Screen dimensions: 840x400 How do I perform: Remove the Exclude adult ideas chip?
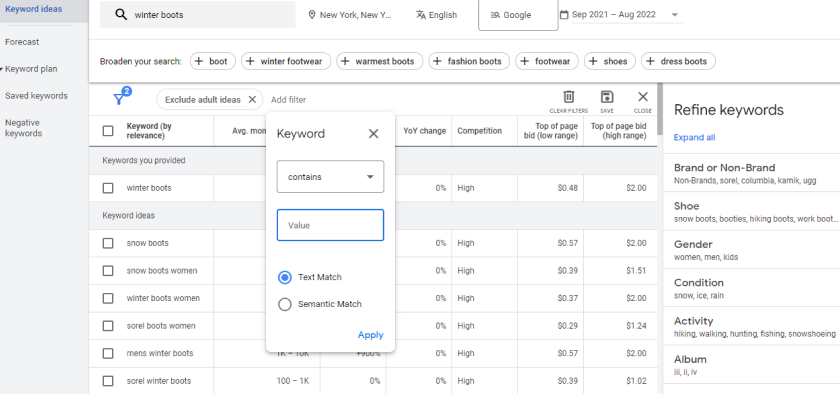click(x=252, y=99)
